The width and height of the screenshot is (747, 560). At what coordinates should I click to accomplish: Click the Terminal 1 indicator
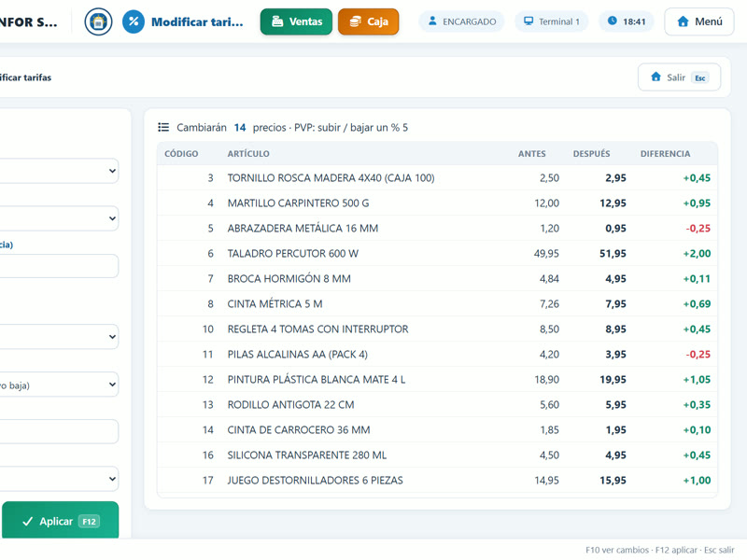click(x=551, y=21)
